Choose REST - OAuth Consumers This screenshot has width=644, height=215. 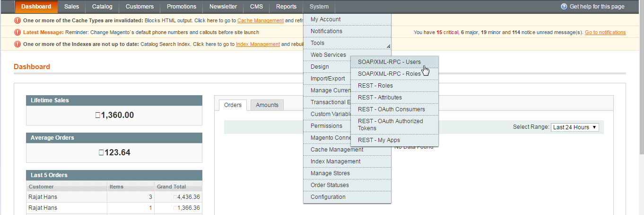pyautogui.click(x=391, y=109)
